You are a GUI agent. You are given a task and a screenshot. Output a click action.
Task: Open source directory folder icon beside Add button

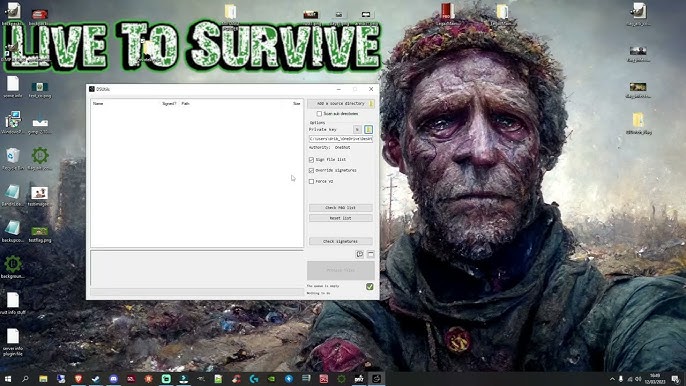pos(371,104)
